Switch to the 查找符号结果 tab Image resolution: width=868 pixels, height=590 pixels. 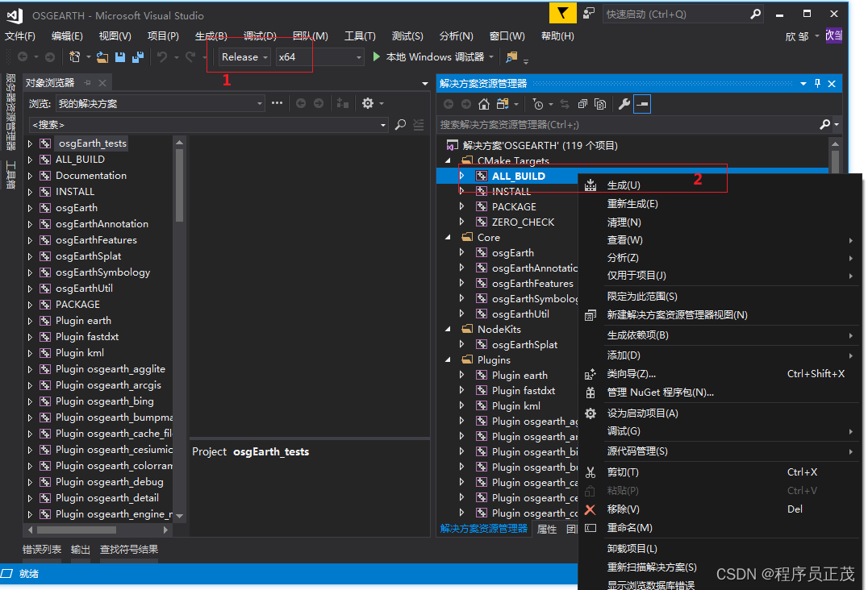[x=129, y=549]
